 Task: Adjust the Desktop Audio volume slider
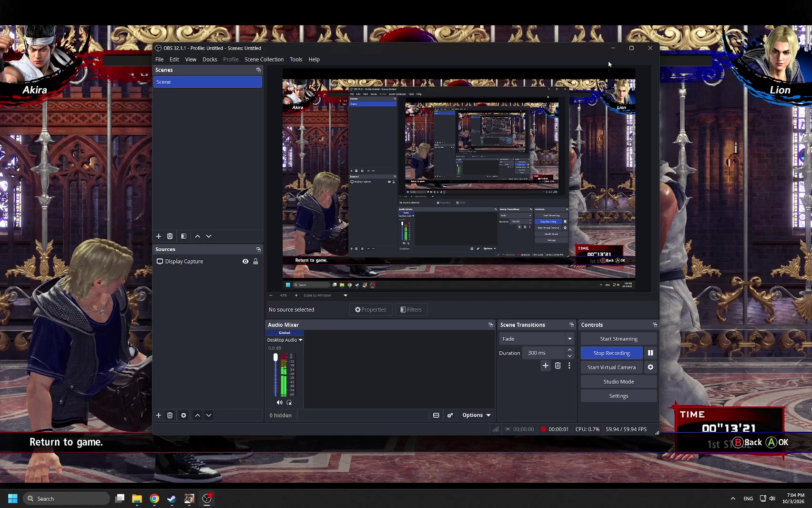click(275, 357)
